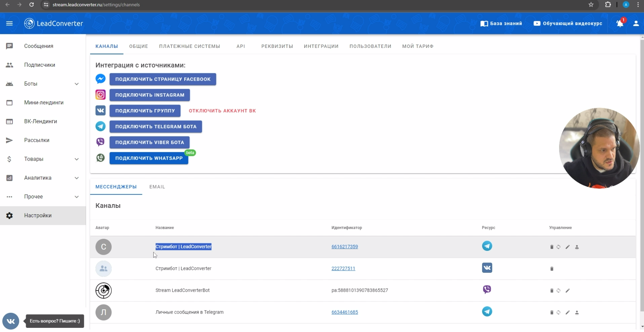Open the 222727511 identifier link
The image size is (644, 332).
[x=343, y=269]
